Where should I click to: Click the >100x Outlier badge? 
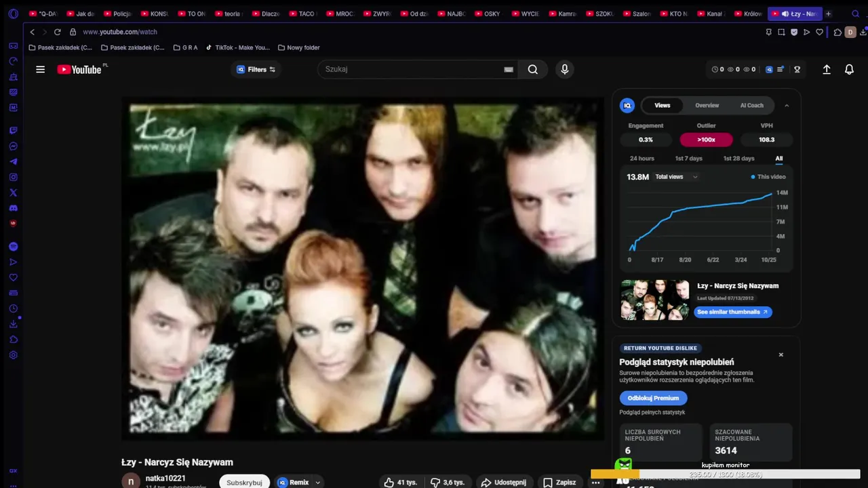[706, 140]
